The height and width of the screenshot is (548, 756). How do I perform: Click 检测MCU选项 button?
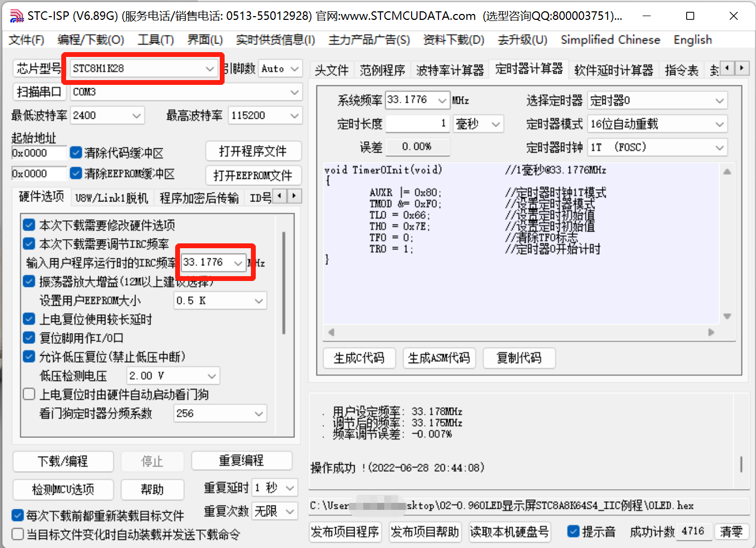click(x=63, y=489)
